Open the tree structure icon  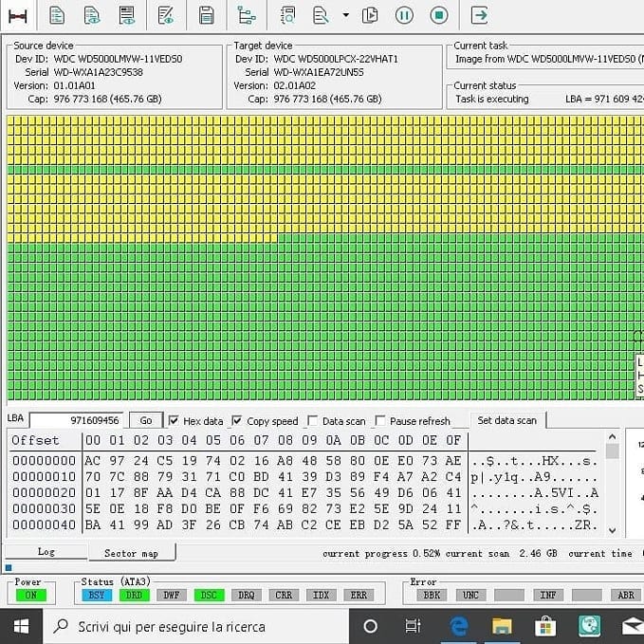(x=247, y=15)
